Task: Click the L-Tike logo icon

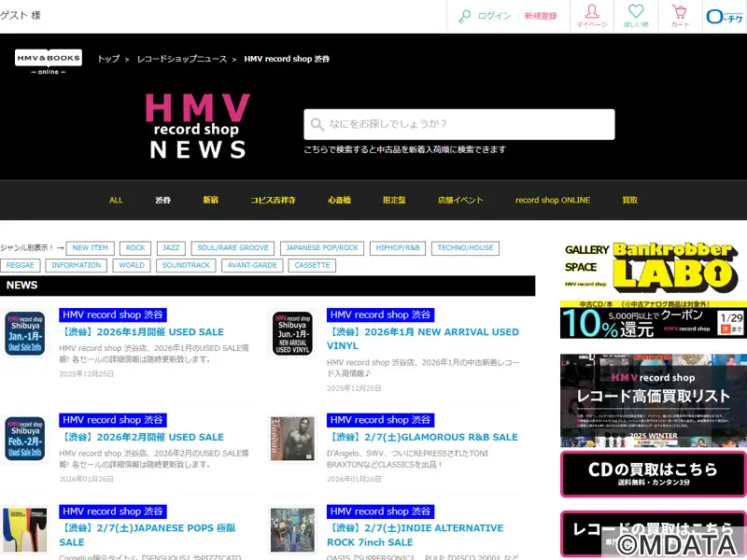Action: [725, 17]
